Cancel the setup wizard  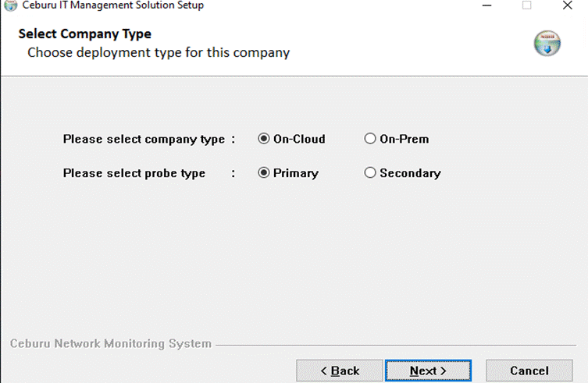point(529,371)
